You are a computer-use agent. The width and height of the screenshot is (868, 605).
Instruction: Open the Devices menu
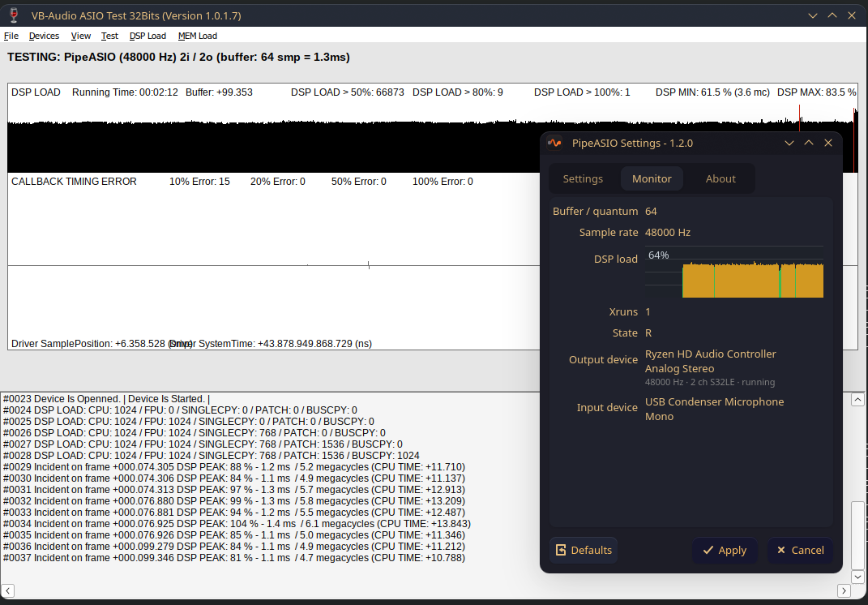[x=44, y=36]
